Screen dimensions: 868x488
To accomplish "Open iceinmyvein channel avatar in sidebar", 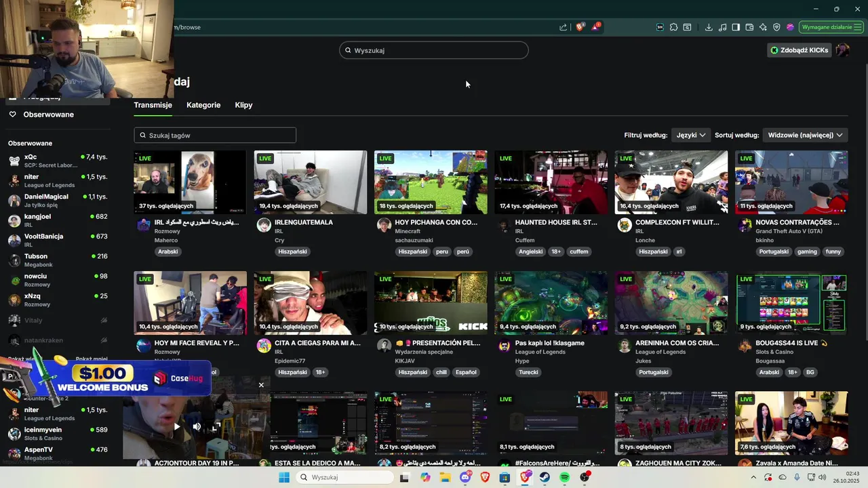I will pyautogui.click(x=14, y=434).
